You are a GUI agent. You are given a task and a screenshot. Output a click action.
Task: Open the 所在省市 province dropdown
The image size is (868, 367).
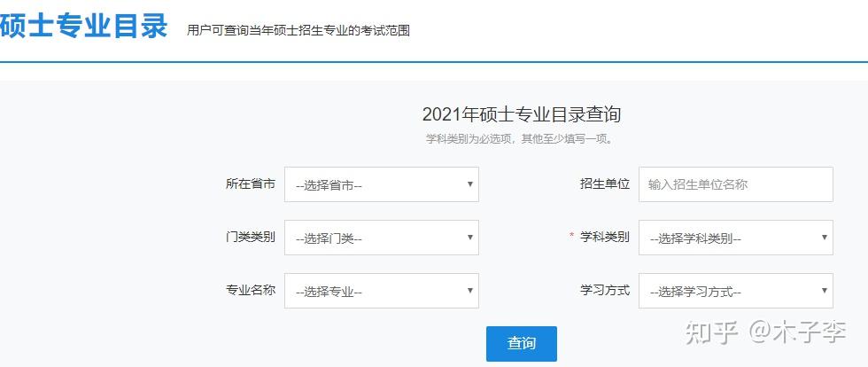pos(381,184)
